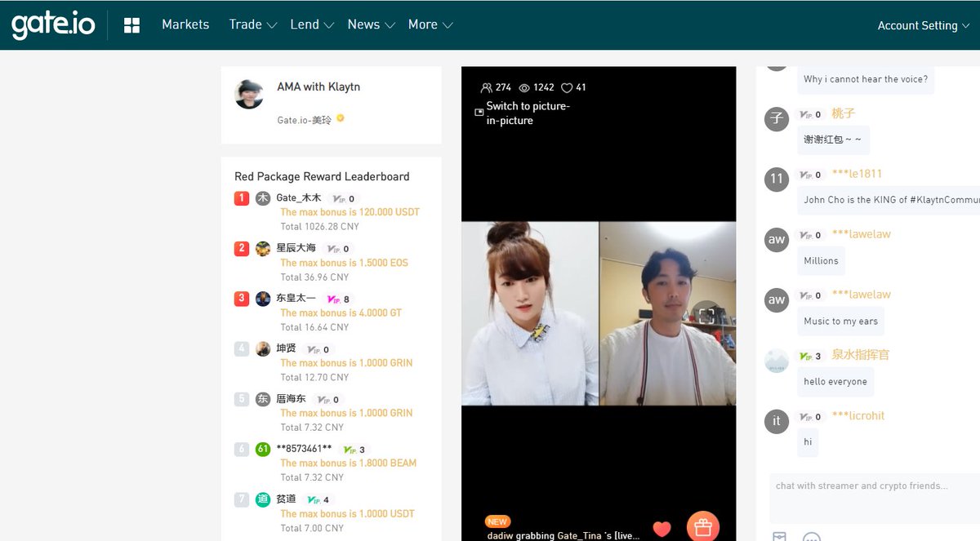The height and width of the screenshot is (541, 980).
Task: Open 坤贤 leaderboard user
Action: pyautogui.click(x=287, y=348)
